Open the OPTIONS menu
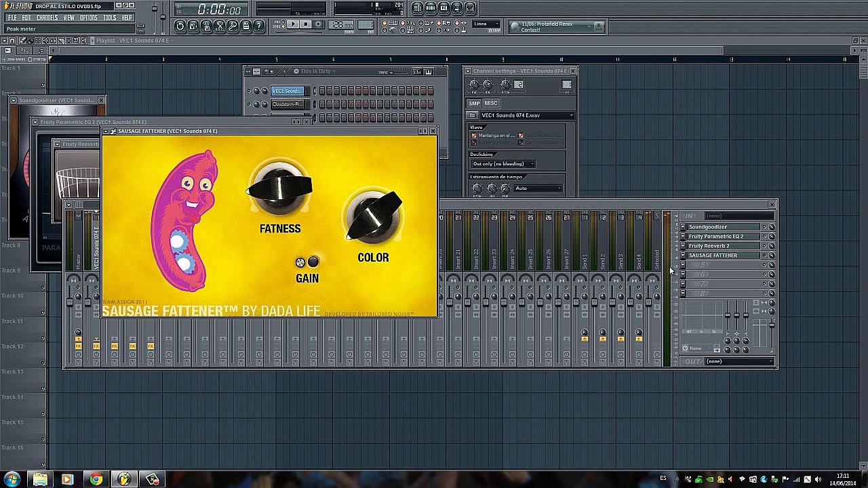The width and height of the screenshot is (868, 488). tap(89, 18)
